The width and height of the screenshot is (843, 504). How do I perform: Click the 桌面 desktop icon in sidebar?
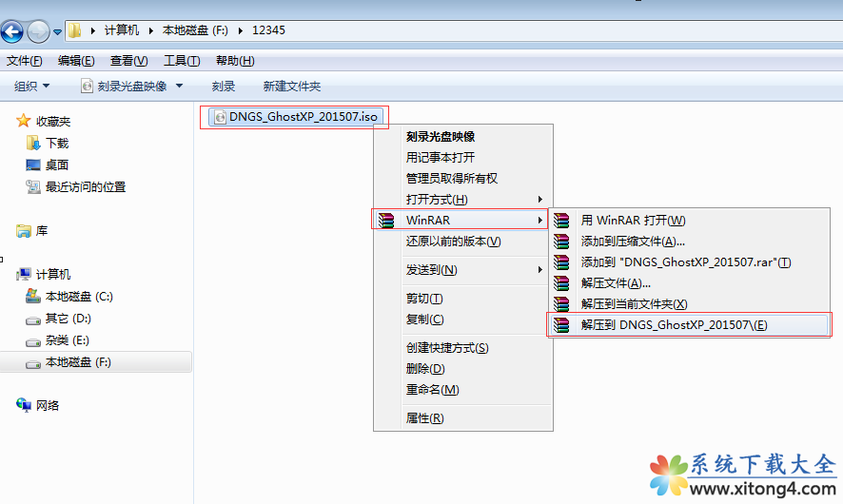coord(33,165)
